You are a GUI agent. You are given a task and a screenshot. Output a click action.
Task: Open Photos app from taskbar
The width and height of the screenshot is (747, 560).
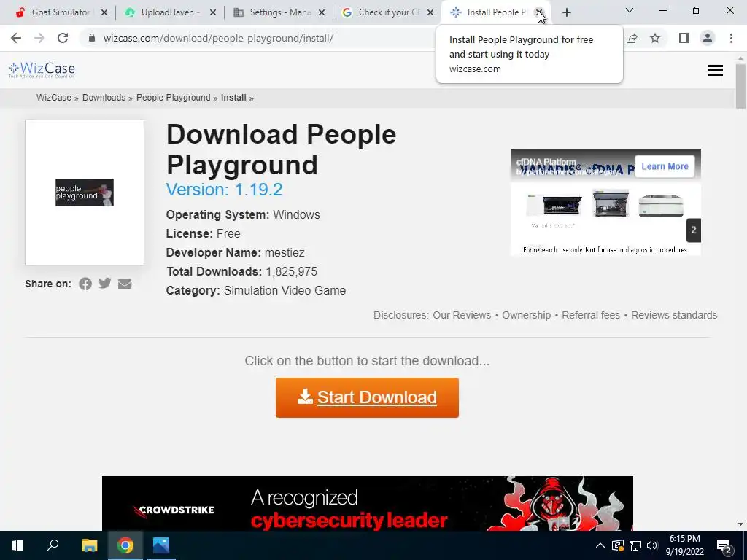coord(161,545)
